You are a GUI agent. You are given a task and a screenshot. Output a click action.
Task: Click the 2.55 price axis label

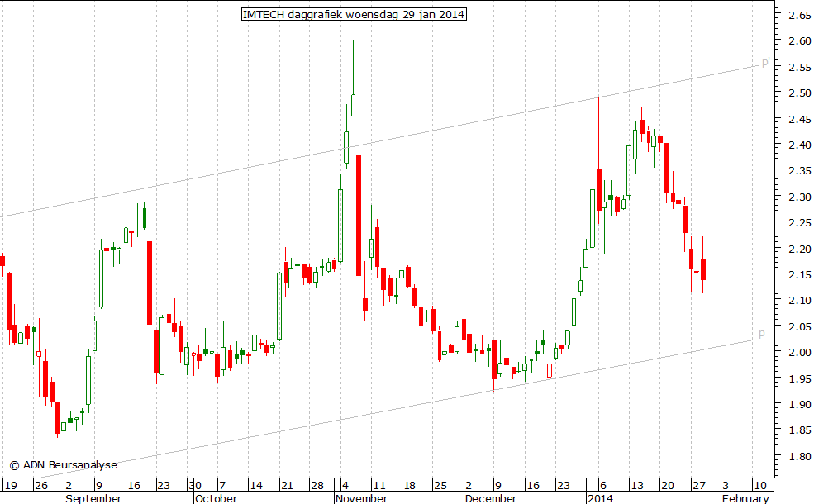pyautogui.click(x=799, y=67)
